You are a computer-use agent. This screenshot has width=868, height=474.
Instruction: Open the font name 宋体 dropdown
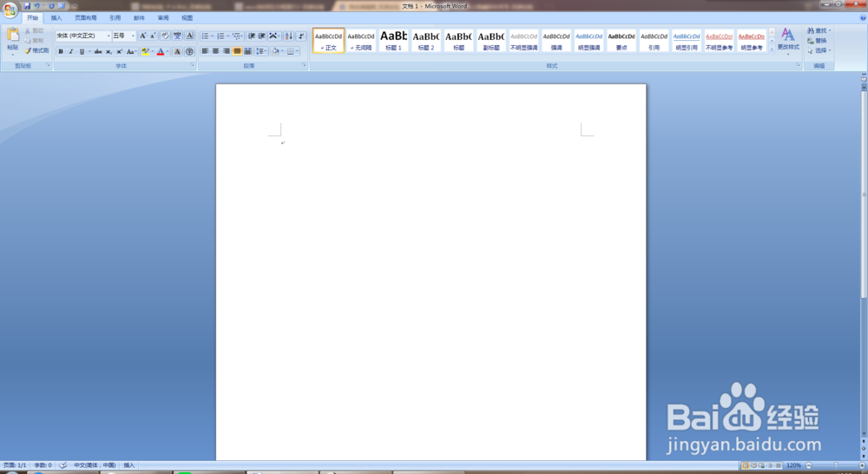[108, 36]
